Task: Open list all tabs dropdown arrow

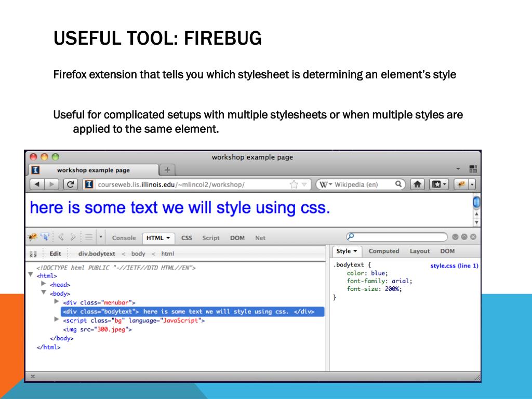Action: point(458,169)
